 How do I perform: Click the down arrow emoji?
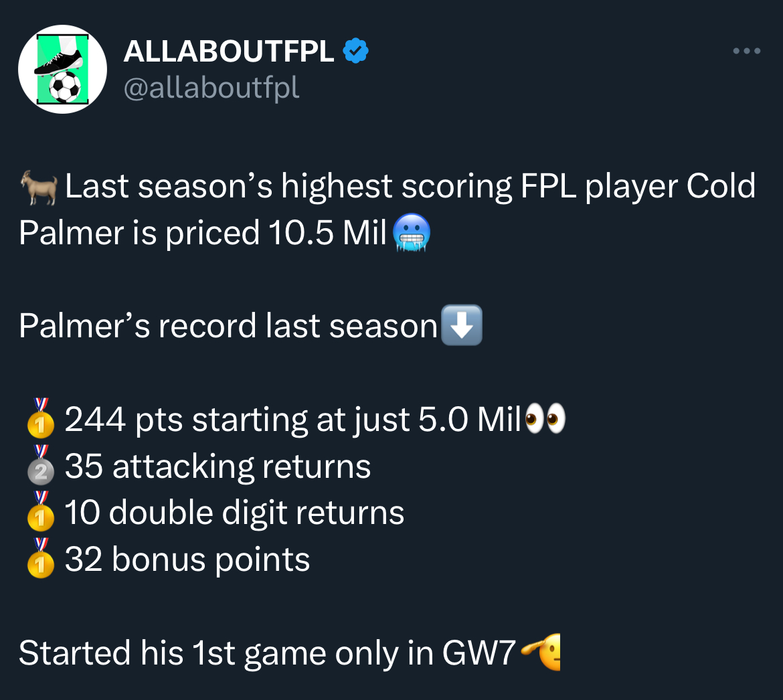point(461,325)
